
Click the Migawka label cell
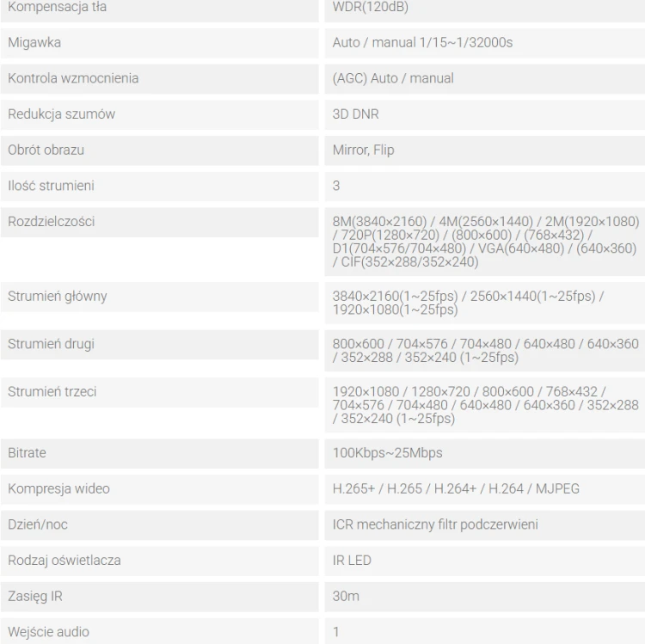point(159,43)
